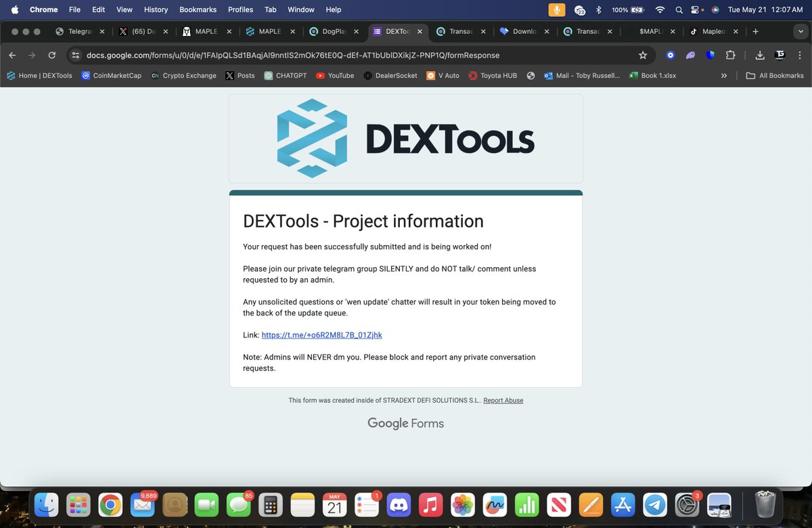Switch to the Download browser tab
Screen dimensions: 812x528
click(x=524, y=31)
